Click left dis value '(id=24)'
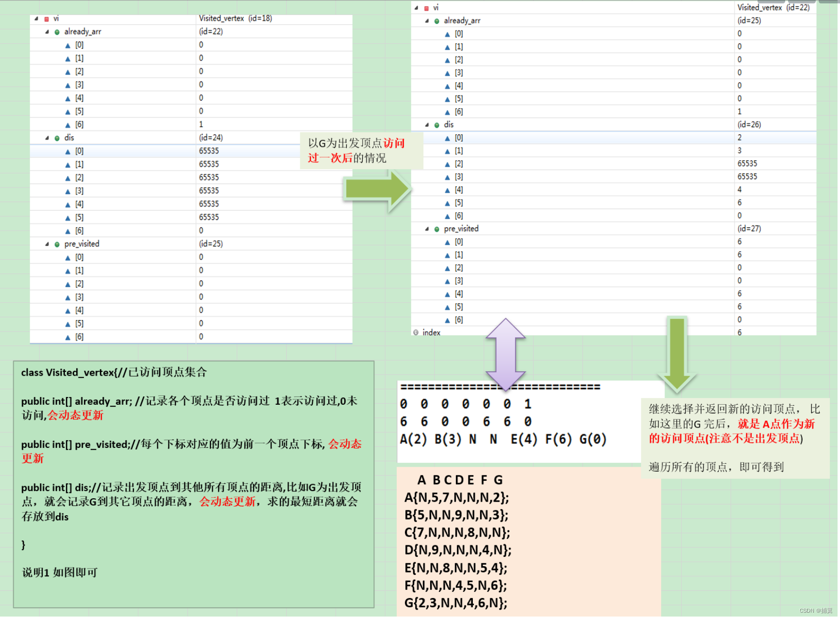Image resolution: width=840 pixels, height=618 pixels. click(211, 138)
